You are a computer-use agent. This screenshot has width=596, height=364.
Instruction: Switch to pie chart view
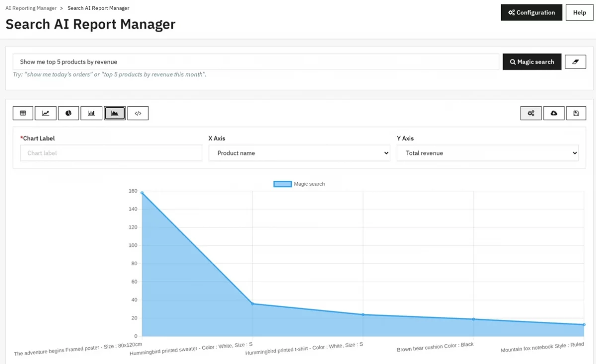[x=69, y=113]
